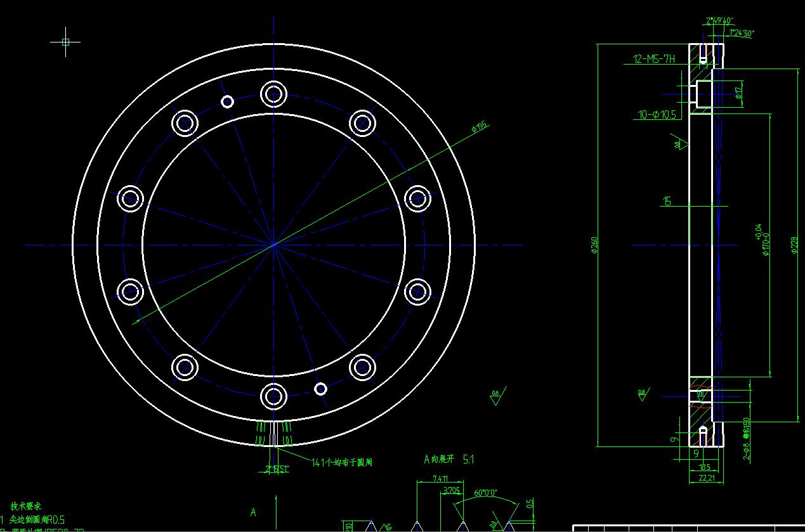The image size is (805, 532).
Task: Pick the 3.705 half-pitch dimension
Action: click(x=452, y=490)
